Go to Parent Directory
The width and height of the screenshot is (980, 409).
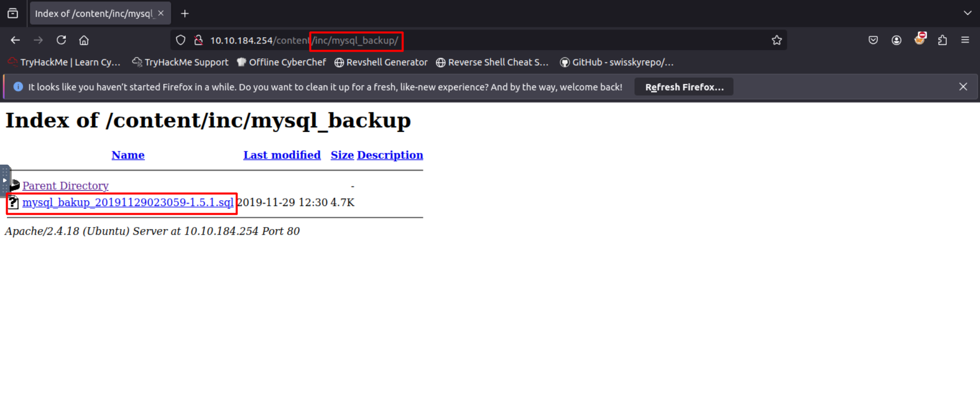tap(65, 186)
